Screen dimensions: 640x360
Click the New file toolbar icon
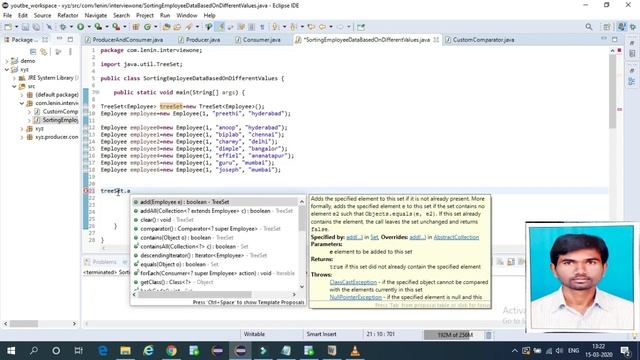[x=8, y=27]
